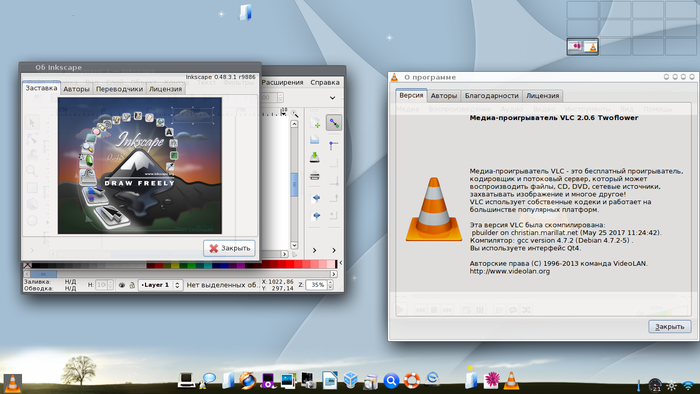Click Inkscape's new document icon
The width and height of the screenshot is (700, 394).
coord(315,122)
